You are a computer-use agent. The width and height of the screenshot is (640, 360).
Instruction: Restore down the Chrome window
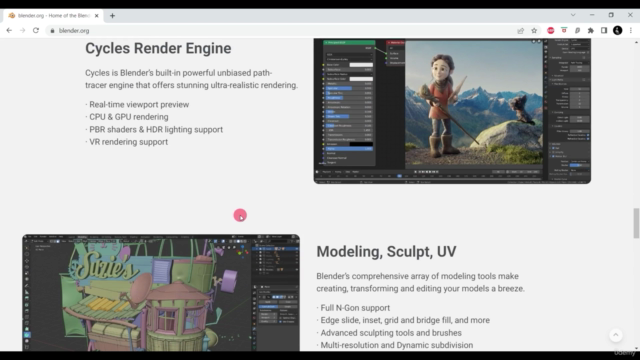pyautogui.click(x=611, y=15)
